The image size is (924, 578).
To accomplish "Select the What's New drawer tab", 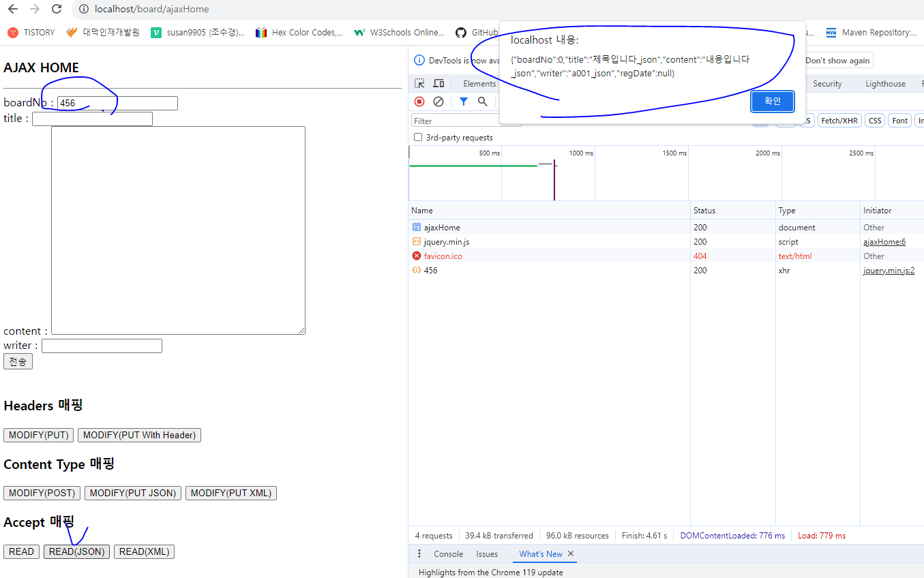I will pyautogui.click(x=541, y=554).
